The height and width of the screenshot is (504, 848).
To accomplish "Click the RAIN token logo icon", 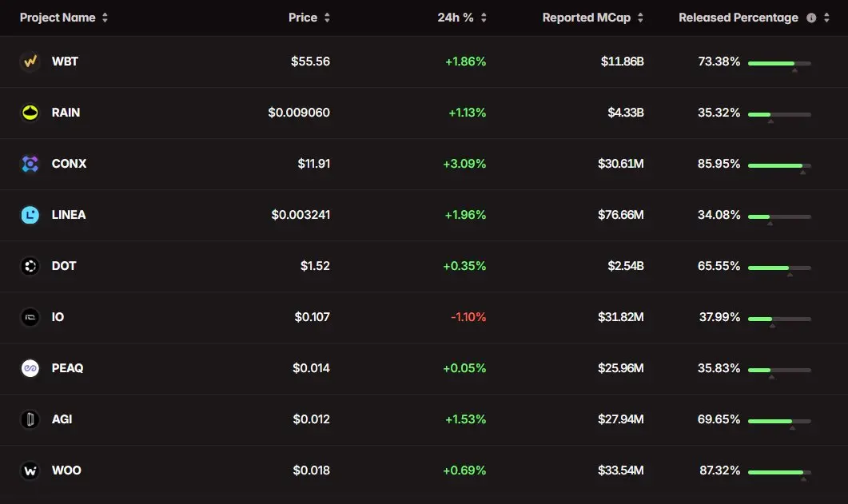I will (30, 113).
